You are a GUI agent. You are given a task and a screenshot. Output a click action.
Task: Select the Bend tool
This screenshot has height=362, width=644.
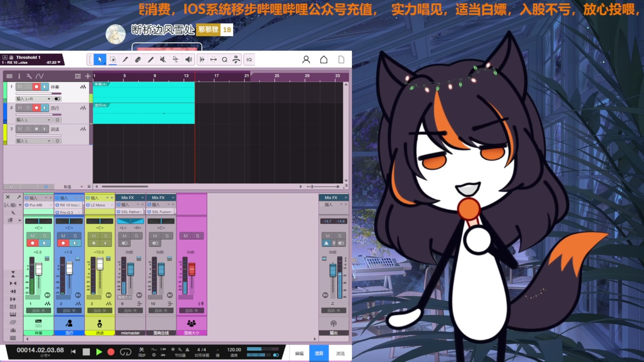point(175,60)
